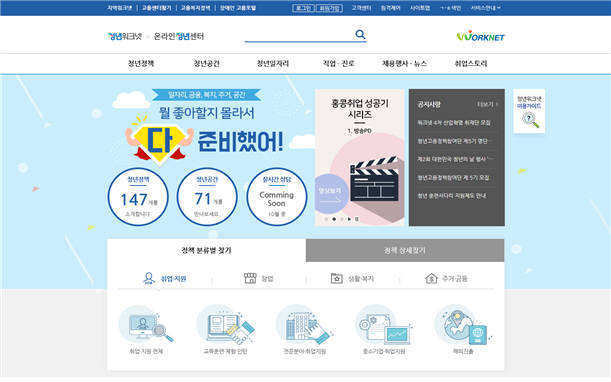Select the second banner slide dot
This screenshot has width=611, height=382.
334,219
